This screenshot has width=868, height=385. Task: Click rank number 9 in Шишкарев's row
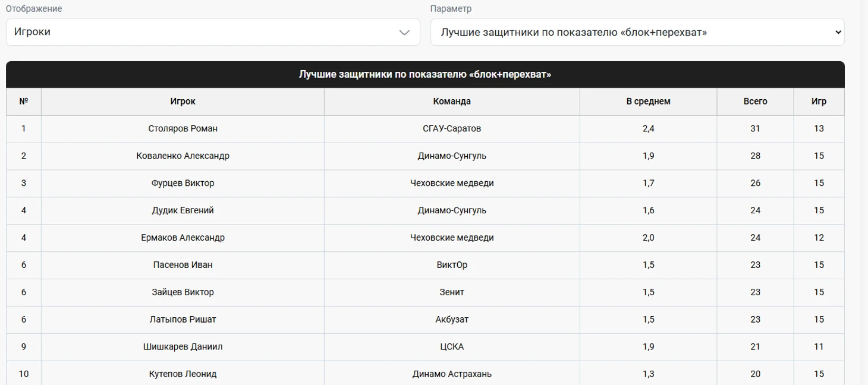24,347
